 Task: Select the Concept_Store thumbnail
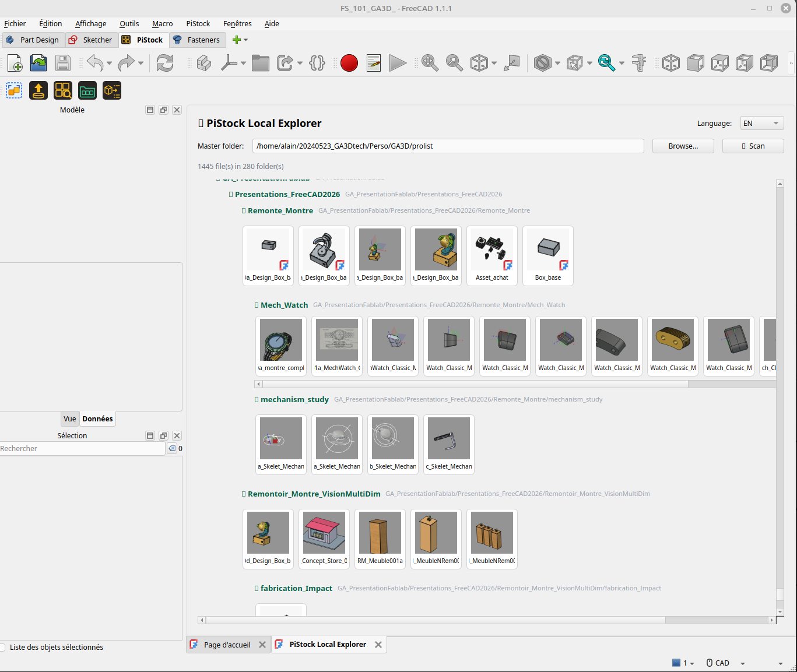click(324, 539)
